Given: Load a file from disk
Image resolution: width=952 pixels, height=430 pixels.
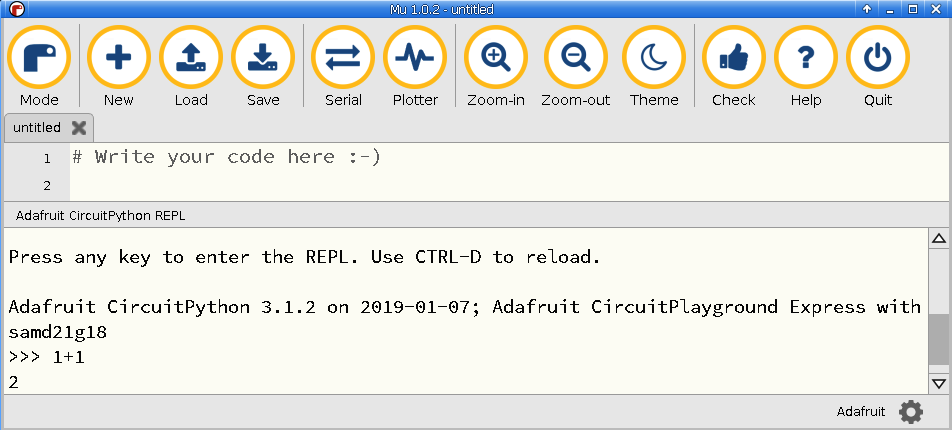Looking at the screenshot, I should [x=191, y=66].
